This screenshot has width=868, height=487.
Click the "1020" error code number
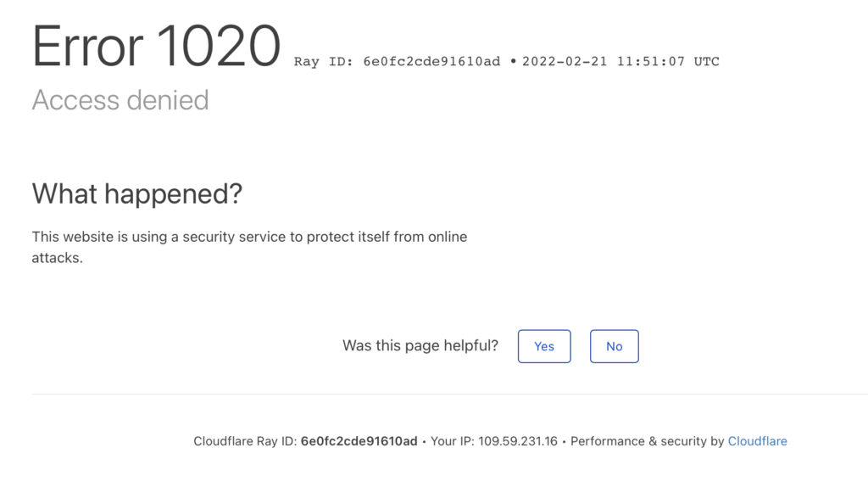pyautogui.click(x=219, y=46)
